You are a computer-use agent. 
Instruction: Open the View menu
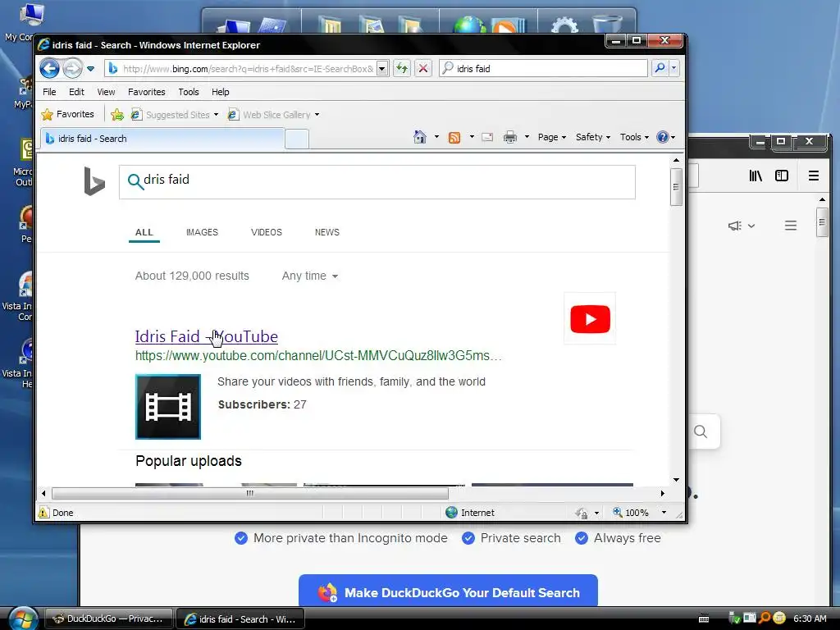106,92
